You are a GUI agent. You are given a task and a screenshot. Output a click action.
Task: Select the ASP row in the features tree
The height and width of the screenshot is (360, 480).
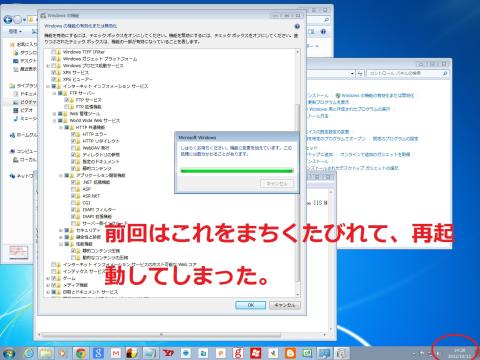[x=86, y=189]
